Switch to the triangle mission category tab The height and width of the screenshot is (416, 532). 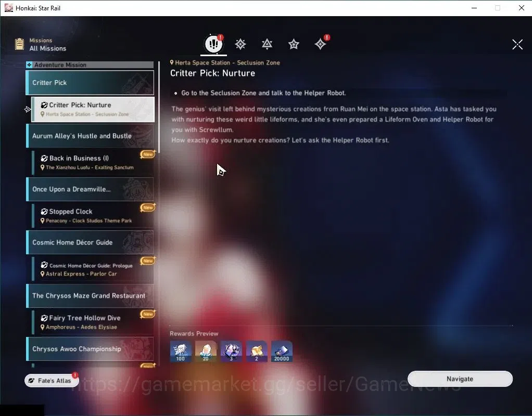pos(267,44)
